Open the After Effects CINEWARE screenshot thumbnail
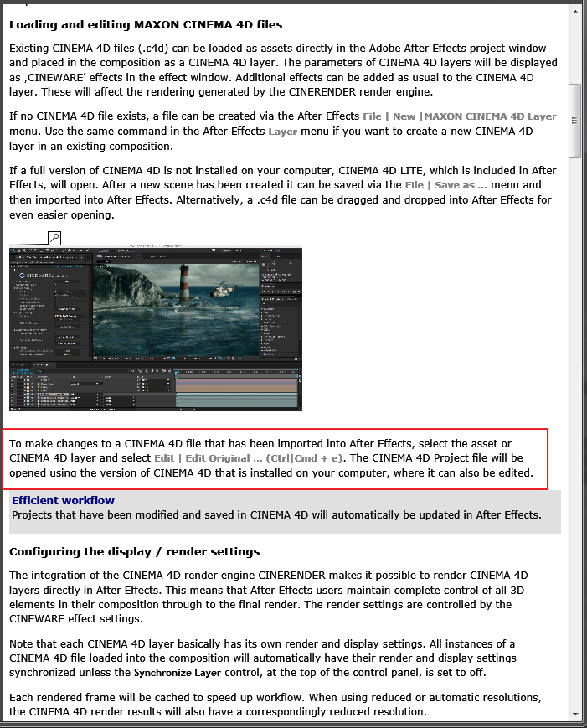The height and width of the screenshot is (728, 587). click(156, 329)
